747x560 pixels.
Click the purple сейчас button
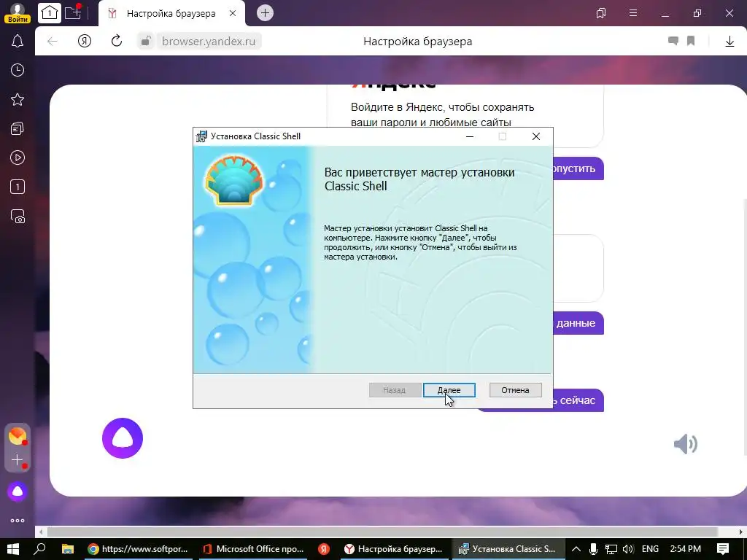pos(578,400)
